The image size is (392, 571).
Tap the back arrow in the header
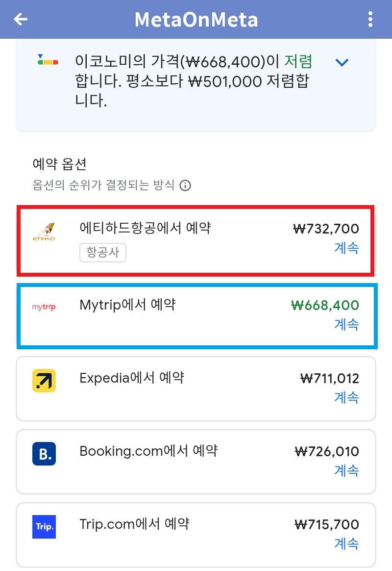point(20,19)
